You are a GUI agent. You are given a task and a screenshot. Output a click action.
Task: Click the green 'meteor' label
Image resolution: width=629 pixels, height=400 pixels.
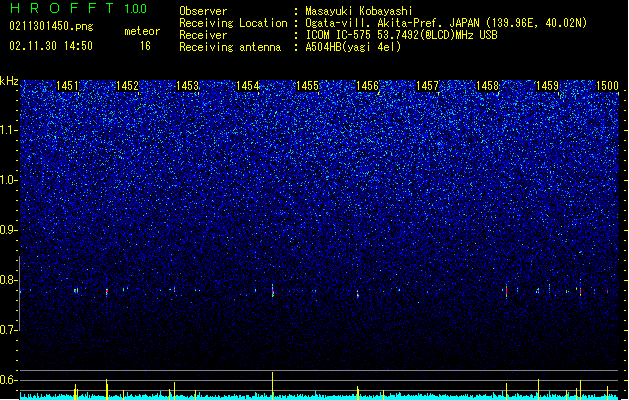142,31
